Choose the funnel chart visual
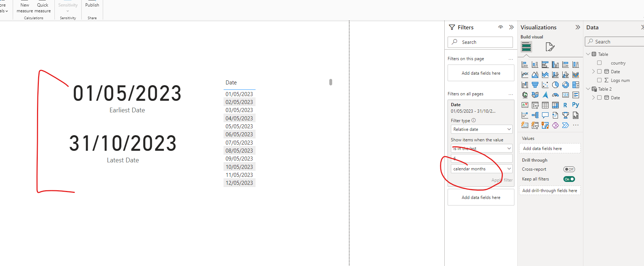This screenshot has height=266, width=644. point(535,85)
